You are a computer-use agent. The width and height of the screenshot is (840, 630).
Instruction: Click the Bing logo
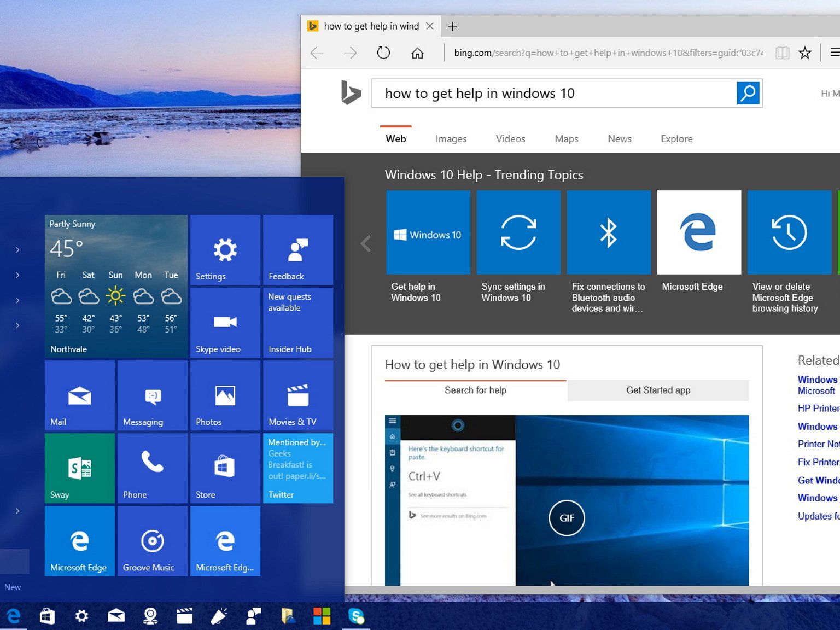(351, 92)
